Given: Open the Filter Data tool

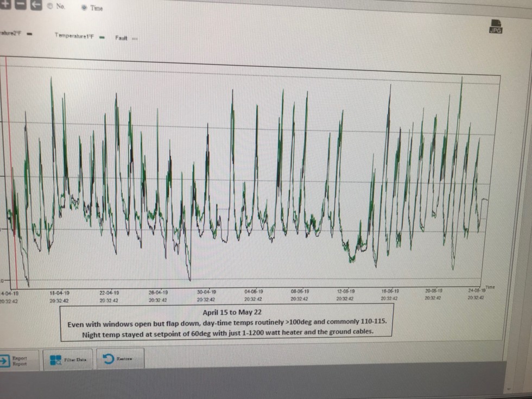Looking at the screenshot, I should click(69, 359).
